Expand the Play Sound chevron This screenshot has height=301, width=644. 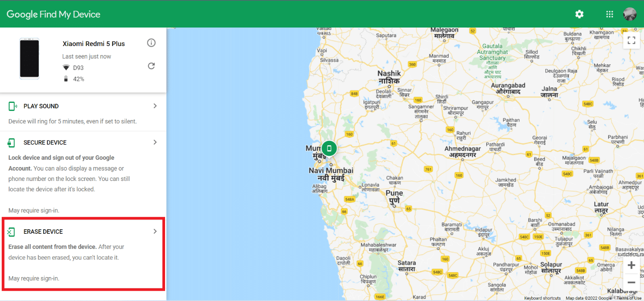tap(155, 106)
